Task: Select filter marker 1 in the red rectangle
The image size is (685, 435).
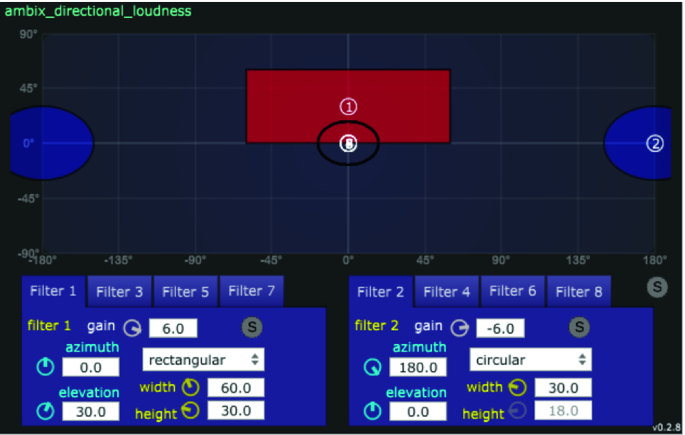Action: tap(348, 106)
